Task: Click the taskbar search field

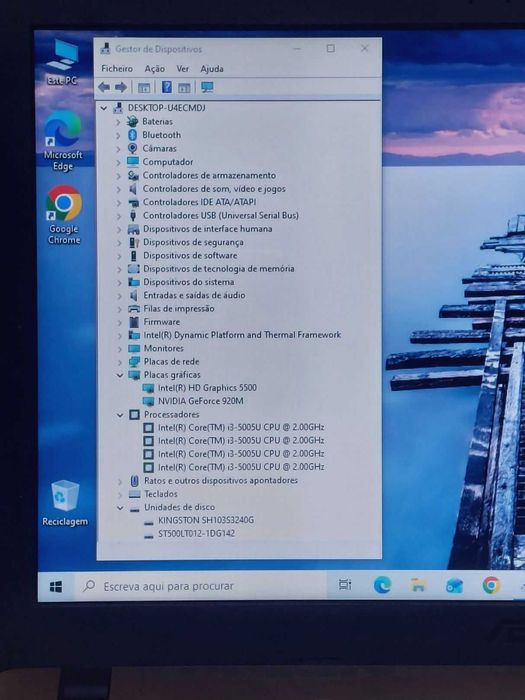Action: click(200, 586)
